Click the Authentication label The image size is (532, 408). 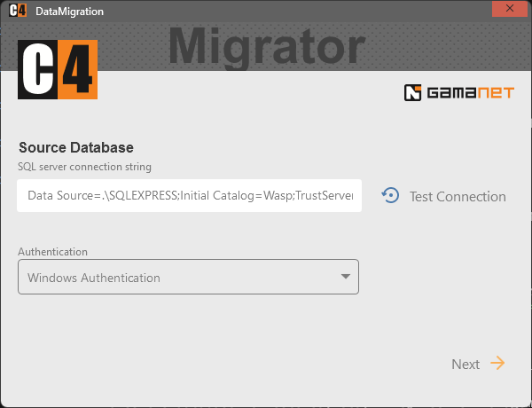click(x=52, y=252)
